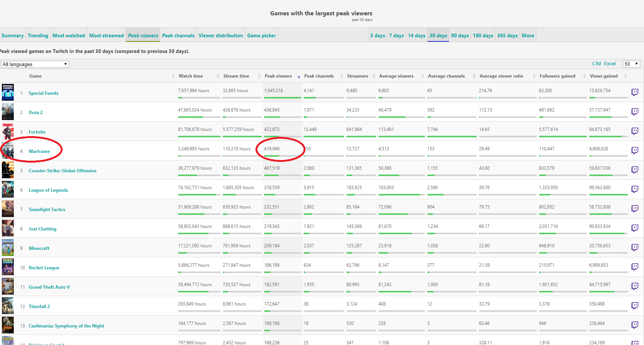Click the Fortnite game thumbnail

pyautogui.click(x=8, y=131)
